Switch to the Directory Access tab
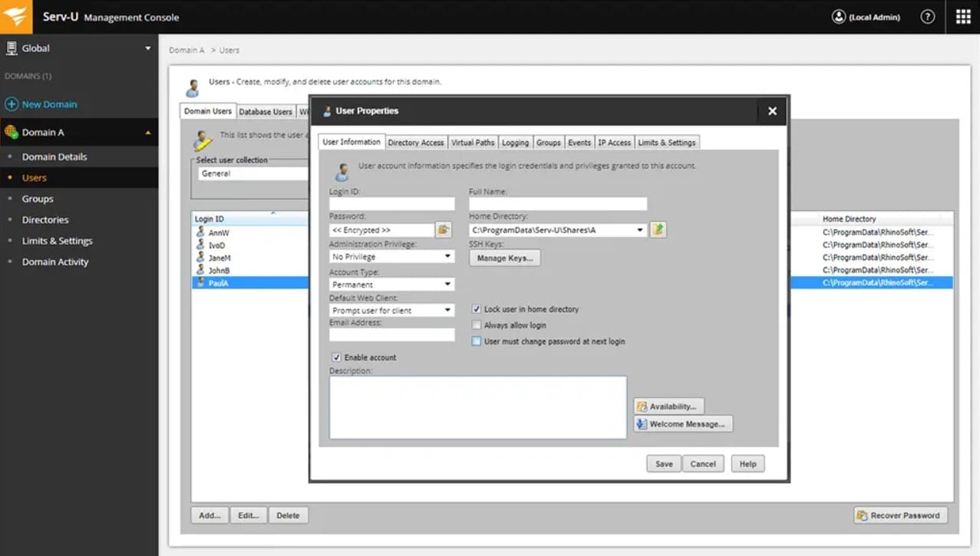Image resolution: width=980 pixels, height=556 pixels. tap(415, 143)
